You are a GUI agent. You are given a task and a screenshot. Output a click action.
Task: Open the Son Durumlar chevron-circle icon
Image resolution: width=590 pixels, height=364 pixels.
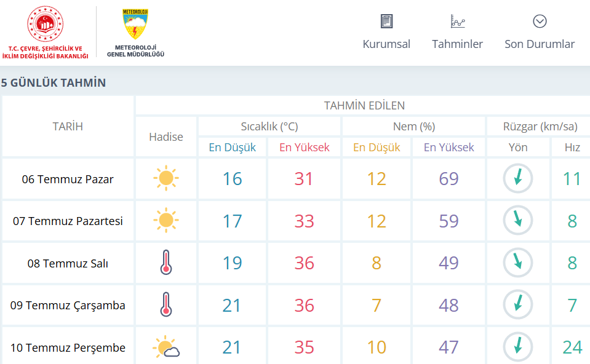(x=540, y=21)
